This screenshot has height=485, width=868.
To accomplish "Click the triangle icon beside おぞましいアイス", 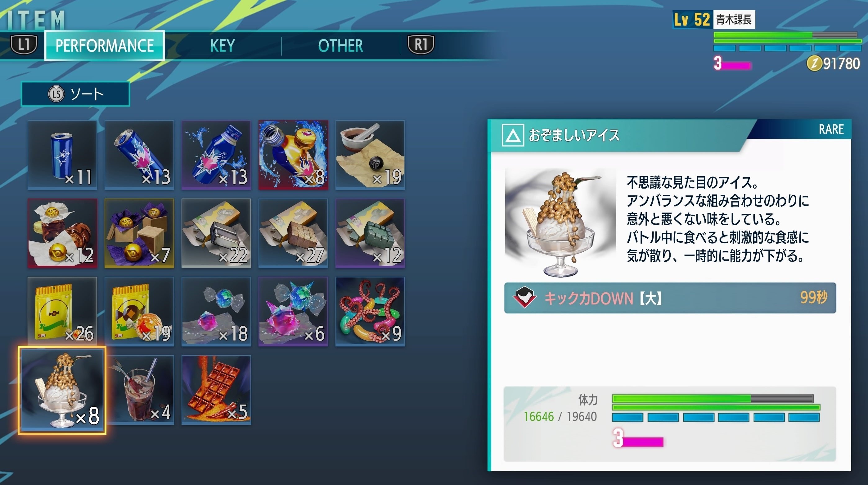I will tap(512, 135).
